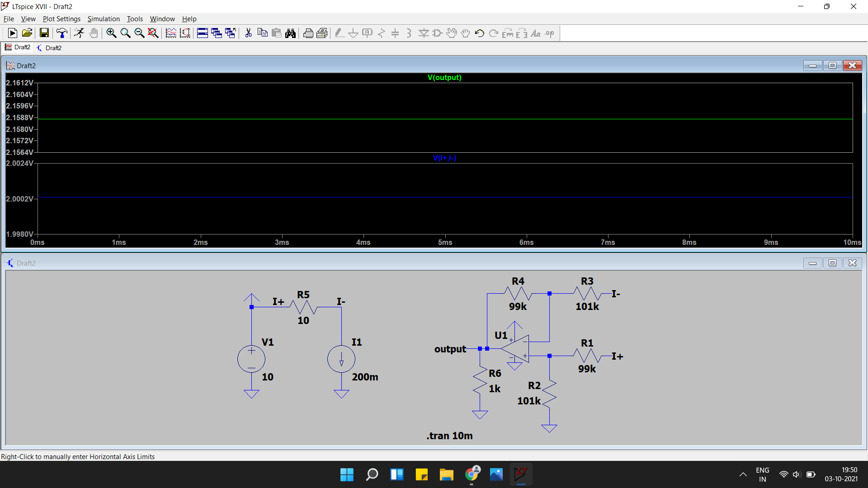Image resolution: width=868 pixels, height=488 pixels.
Task: Open the View menu
Action: [28, 19]
